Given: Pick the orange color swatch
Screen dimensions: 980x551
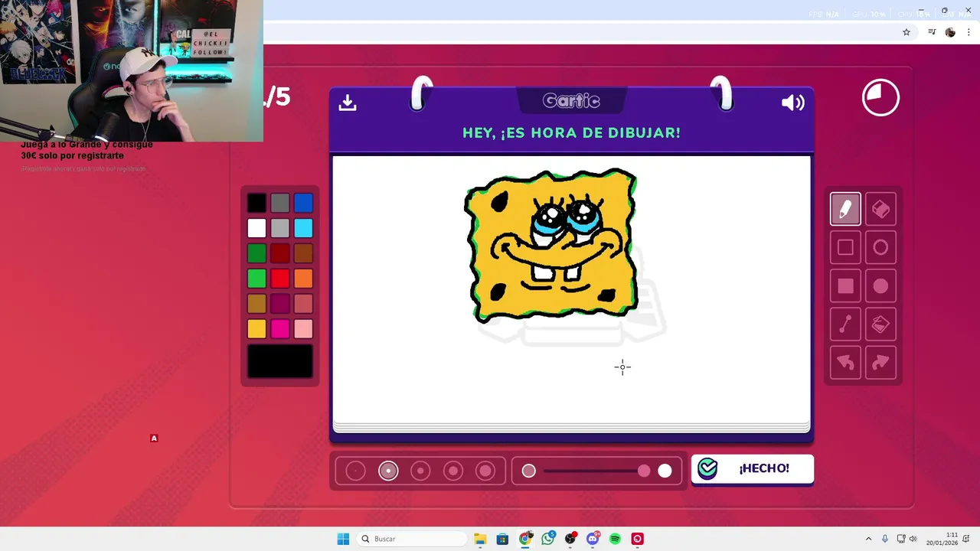Looking at the screenshot, I should point(303,279).
